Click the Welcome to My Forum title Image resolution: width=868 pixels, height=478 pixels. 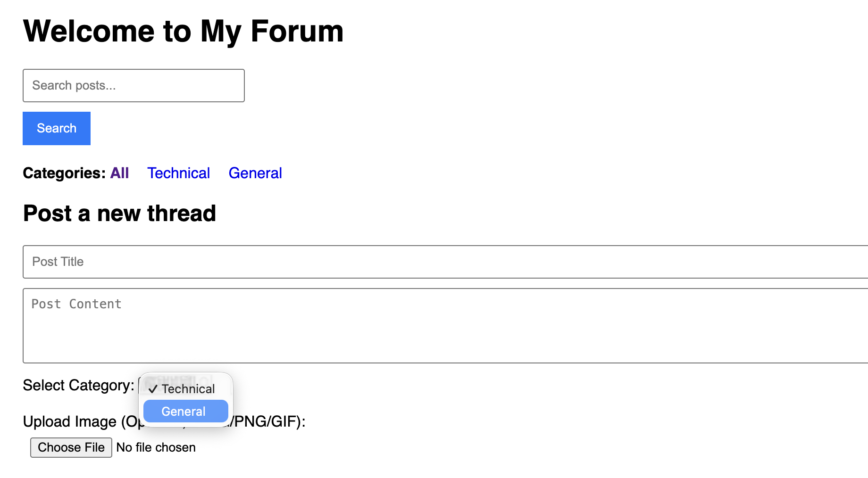[x=183, y=31]
